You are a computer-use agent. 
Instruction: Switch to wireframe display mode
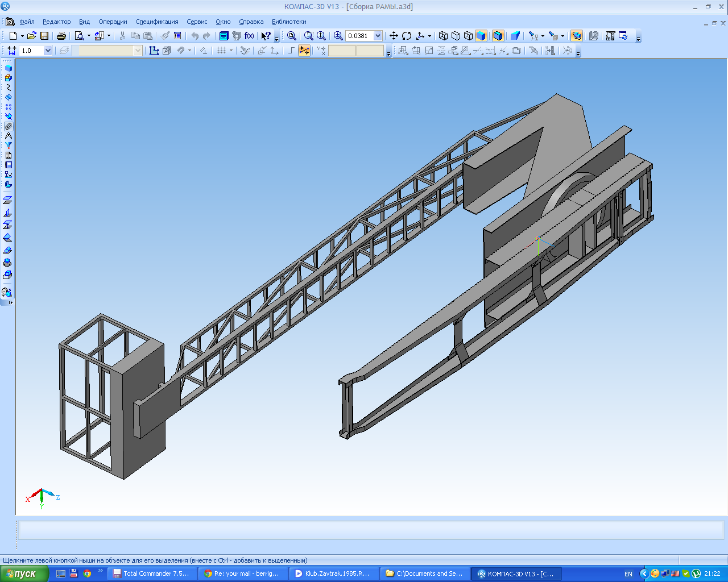click(444, 36)
